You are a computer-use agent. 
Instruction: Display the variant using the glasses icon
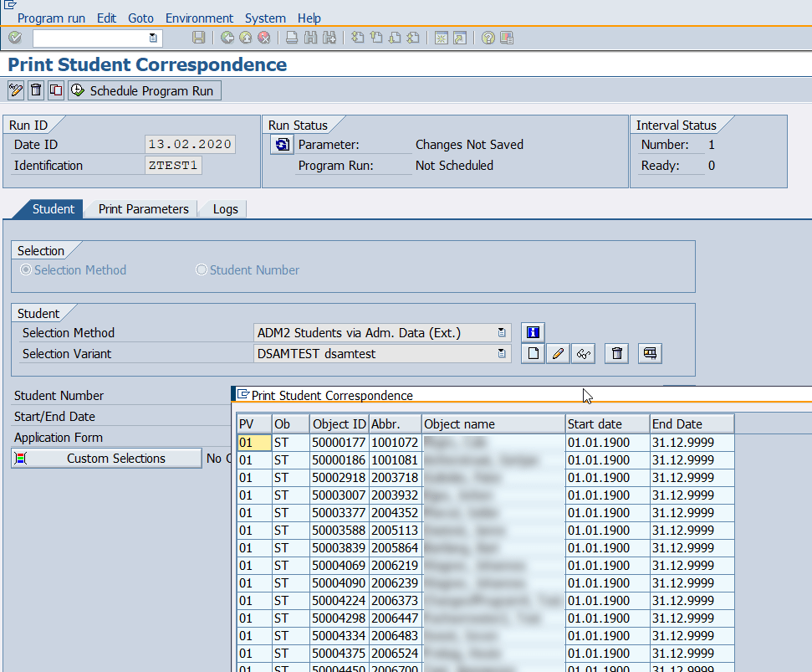tap(582, 353)
